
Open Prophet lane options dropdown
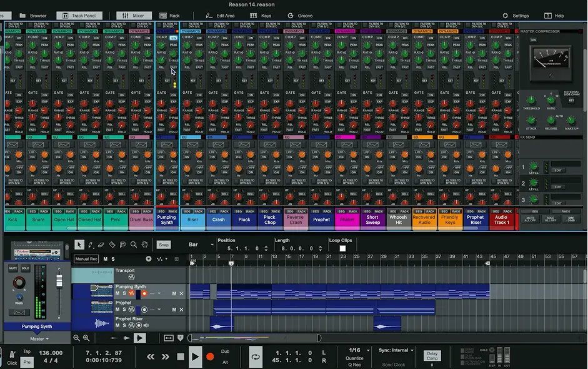point(159,310)
